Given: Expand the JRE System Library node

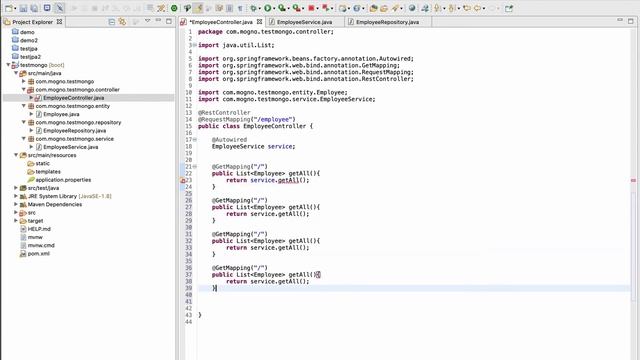Looking at the screenshot, I should click(16, 196).
